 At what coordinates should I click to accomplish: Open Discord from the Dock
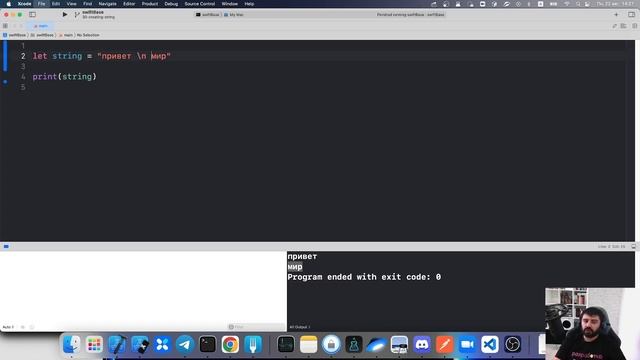click(x=422, y=344)
